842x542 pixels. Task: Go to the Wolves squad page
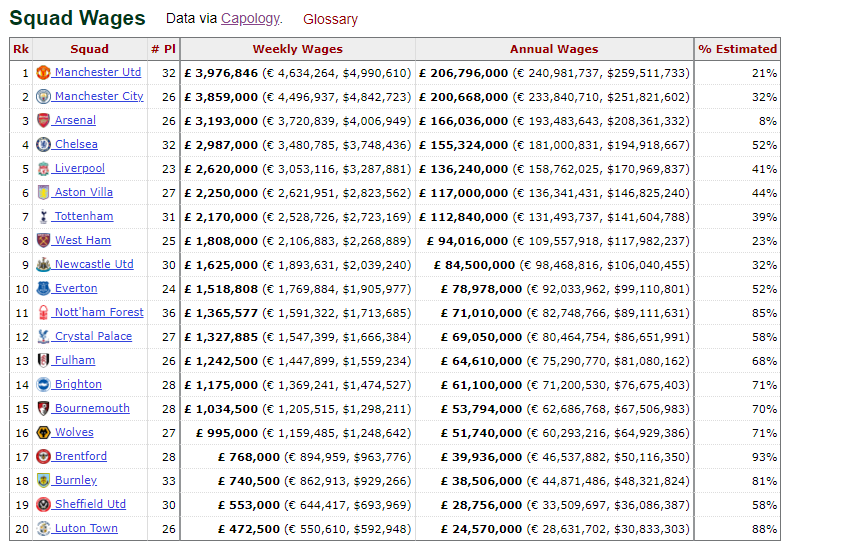[x=74, y=432]
